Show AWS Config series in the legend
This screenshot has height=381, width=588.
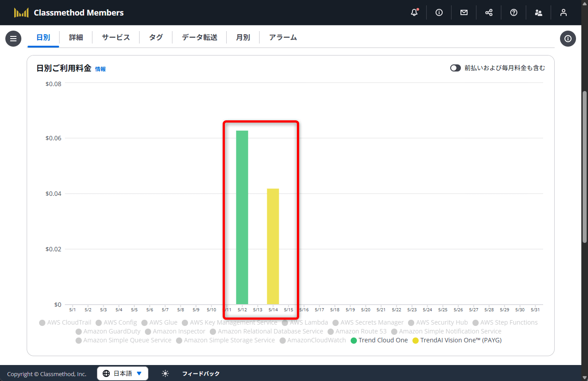tap(116, 323)
